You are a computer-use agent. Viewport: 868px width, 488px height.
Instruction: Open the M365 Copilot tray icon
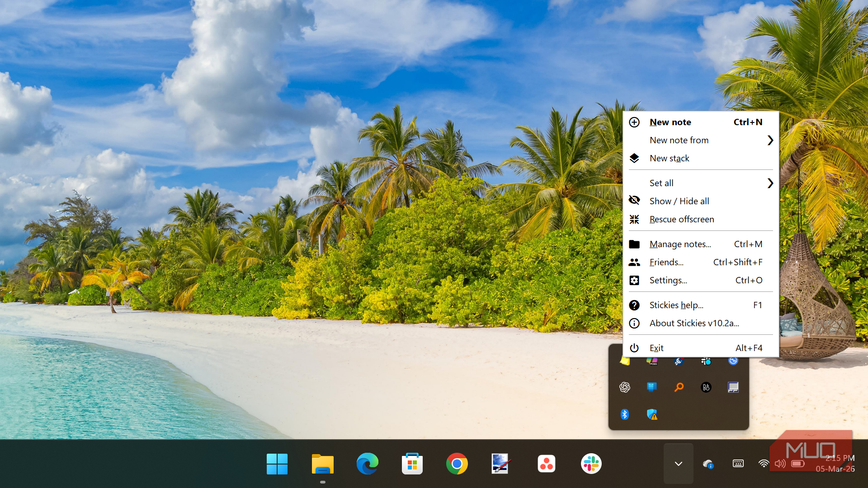pos(652,361)
